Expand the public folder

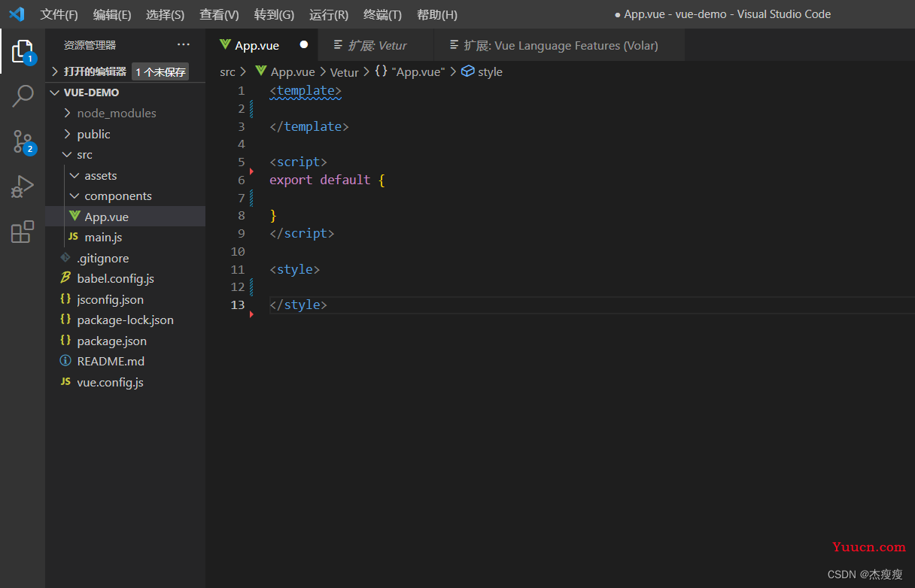tap(125, 134)
